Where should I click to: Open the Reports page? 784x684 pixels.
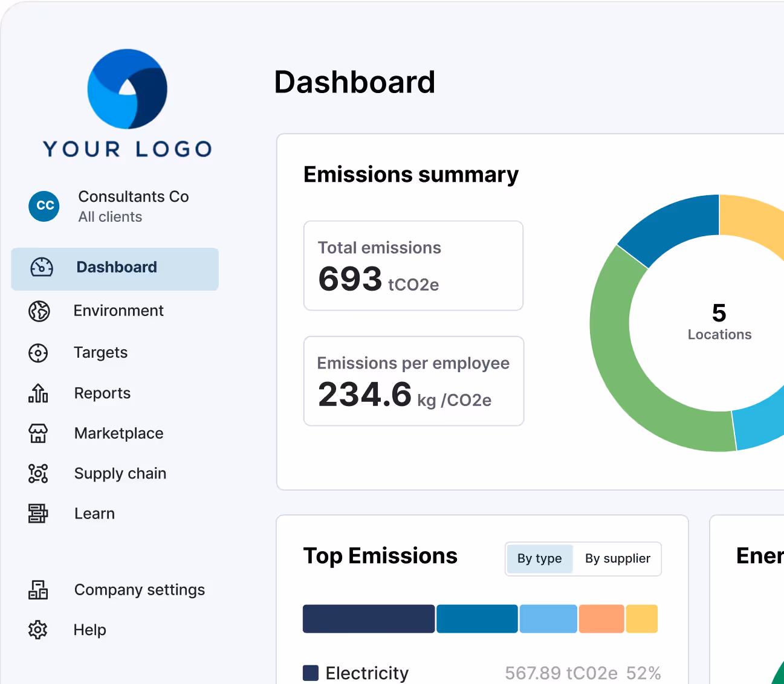[102, 393]
